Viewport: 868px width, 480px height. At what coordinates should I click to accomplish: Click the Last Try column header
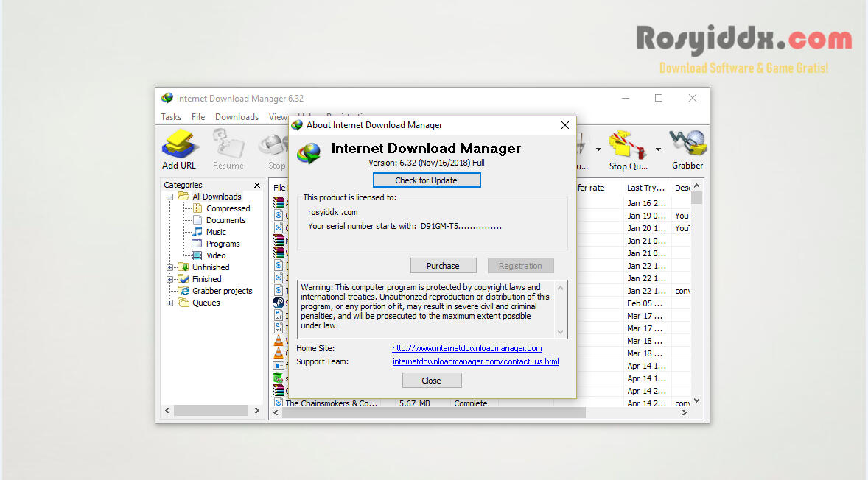click(x=646, y=188)
